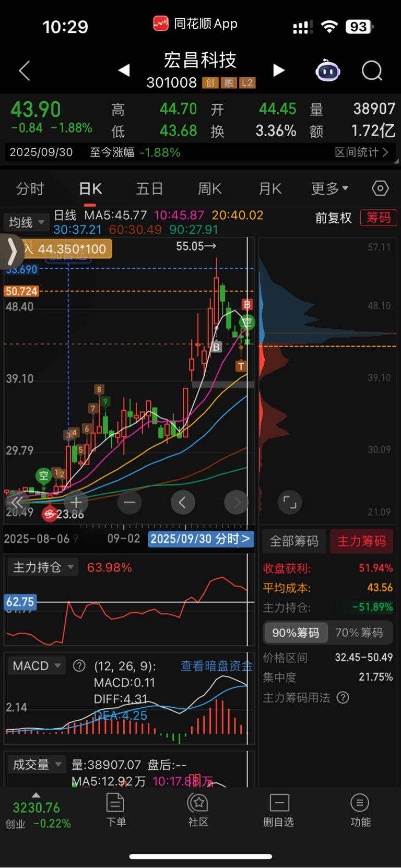
Task: Select the 70%筹码 segment
Action: pyautogui.click(x=359, y=633)
